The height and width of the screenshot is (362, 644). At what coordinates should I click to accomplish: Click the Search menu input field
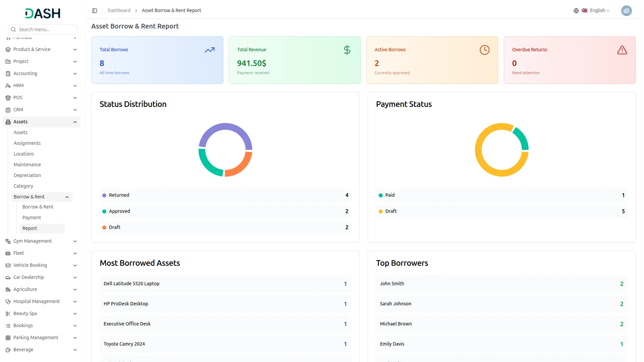click(47, 29)
